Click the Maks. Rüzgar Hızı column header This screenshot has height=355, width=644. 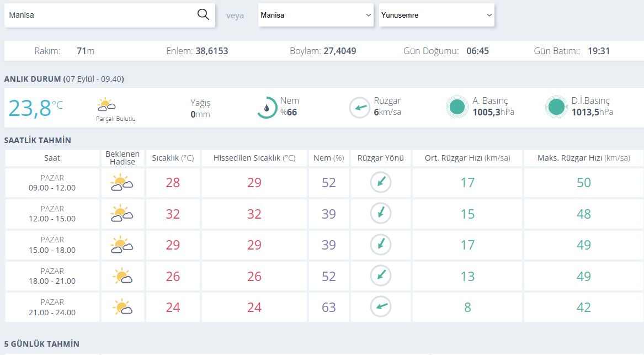pos(584,158)
